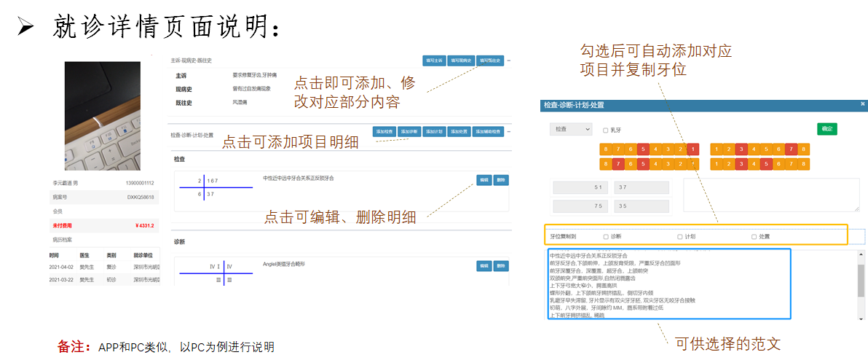868x363 pixels.
Task: Click the 填写既往史 button
Action: click(x=490, y=60)
